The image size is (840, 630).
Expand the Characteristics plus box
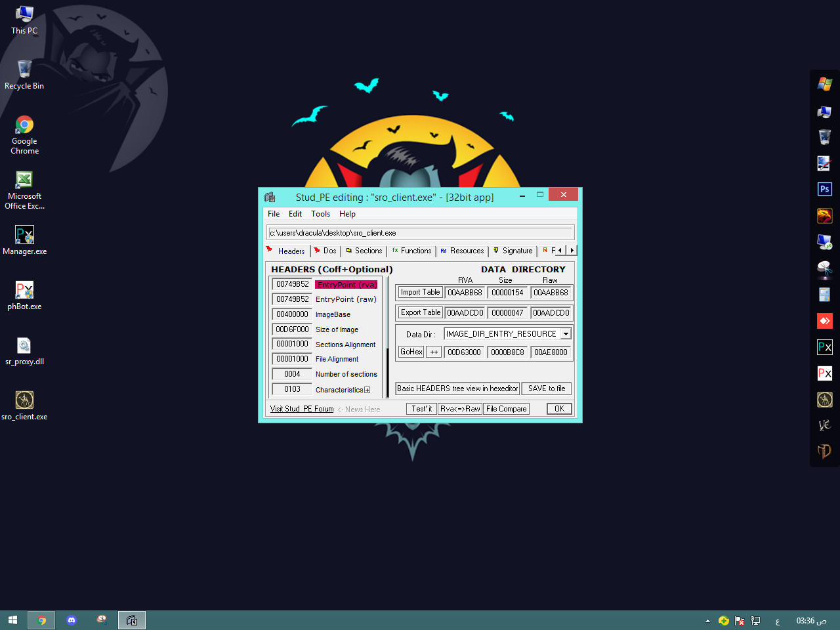(x=367, y=390)
